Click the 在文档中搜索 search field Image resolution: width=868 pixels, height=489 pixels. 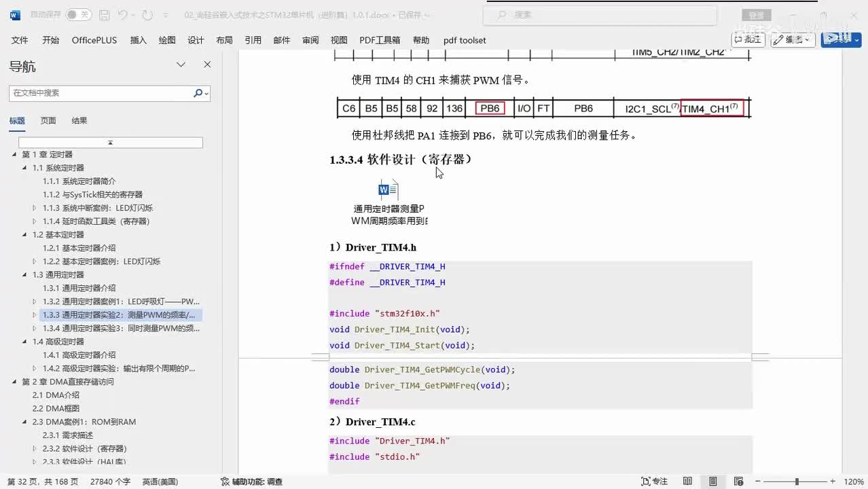101,93
